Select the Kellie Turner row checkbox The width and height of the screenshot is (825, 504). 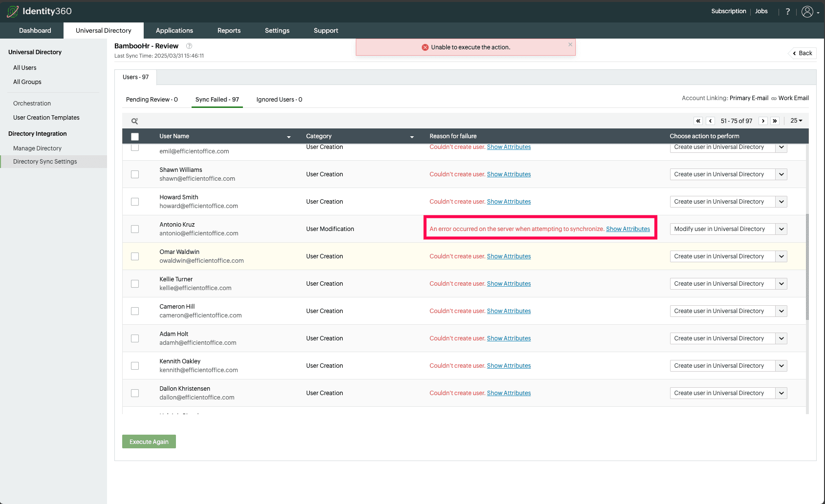(135, 284)
